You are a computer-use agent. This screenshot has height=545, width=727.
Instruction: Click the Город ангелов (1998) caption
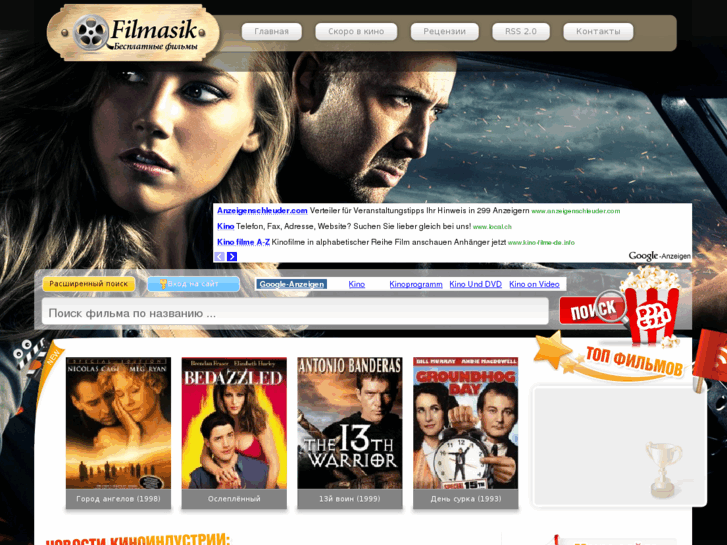tap(118, 499)
